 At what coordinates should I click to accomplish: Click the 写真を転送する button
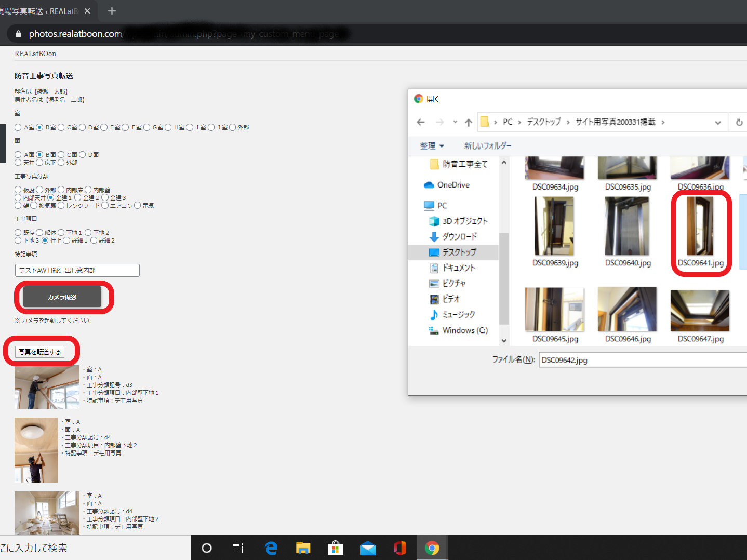[x=39, y=352]
